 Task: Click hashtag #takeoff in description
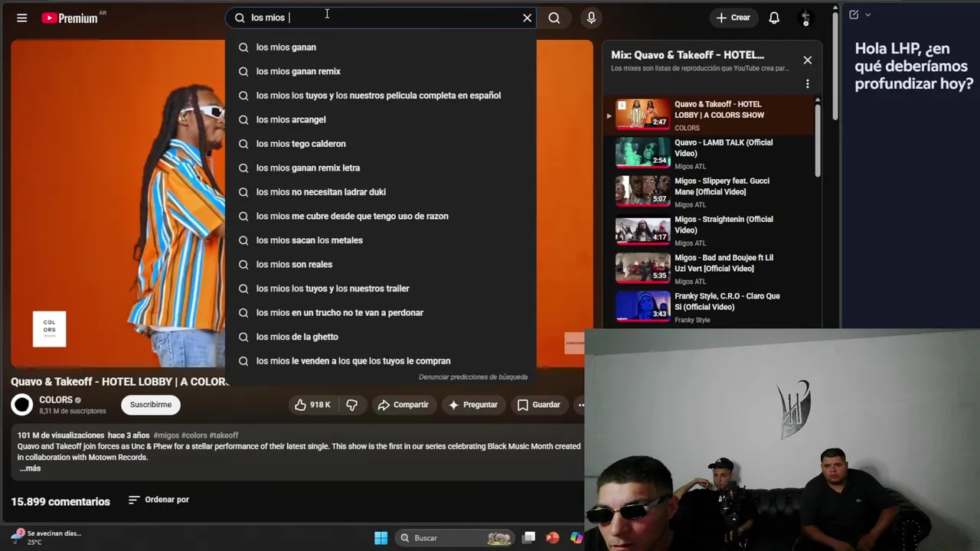pos(224,435)
